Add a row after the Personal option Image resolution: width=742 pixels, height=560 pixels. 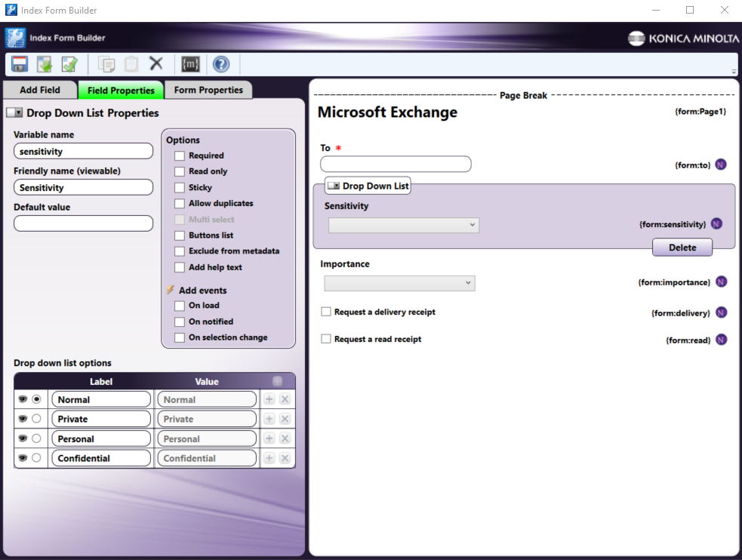(269, 438)
